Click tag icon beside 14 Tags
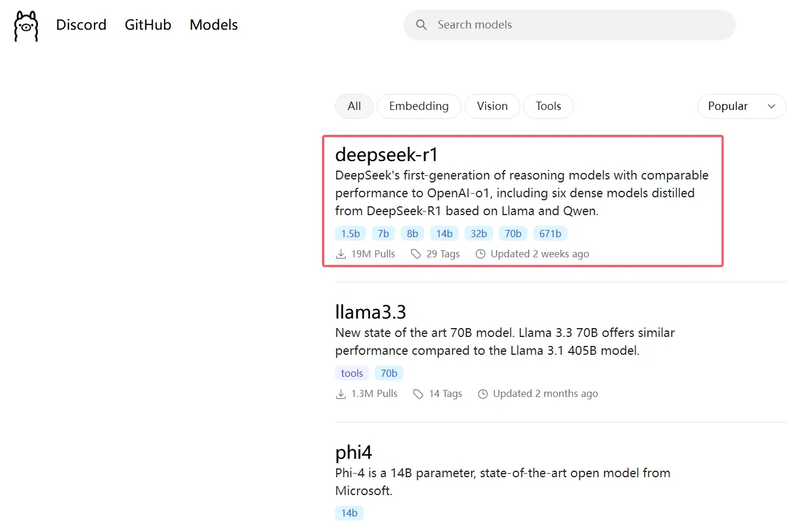Image resolution: width=812 pixels, height=523 pixels. point(419,394)
